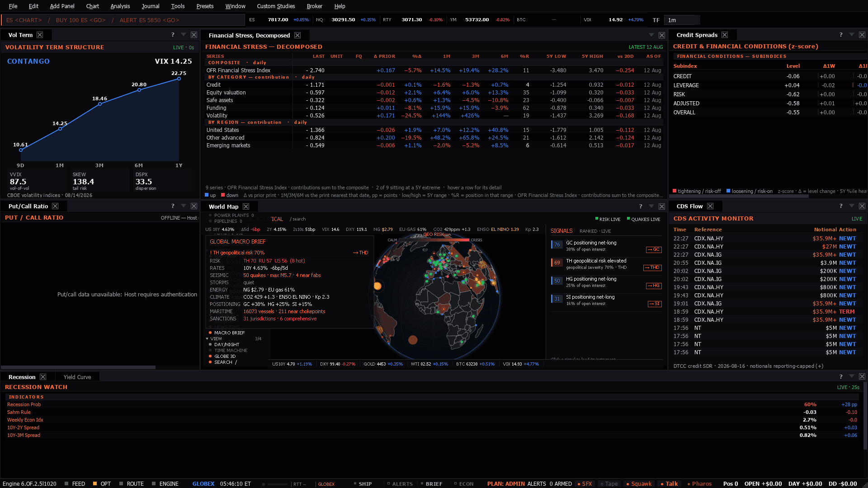Close the Financial Stress, Decomposed tab
This screenshot has width=868, height=488.
pos(297,35)
